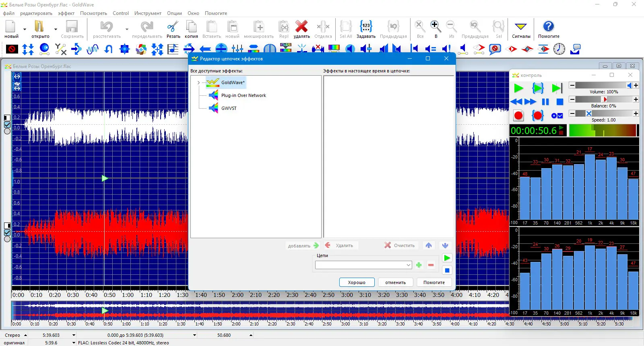Click the rewind double-arrow button

tap(516, 102)
